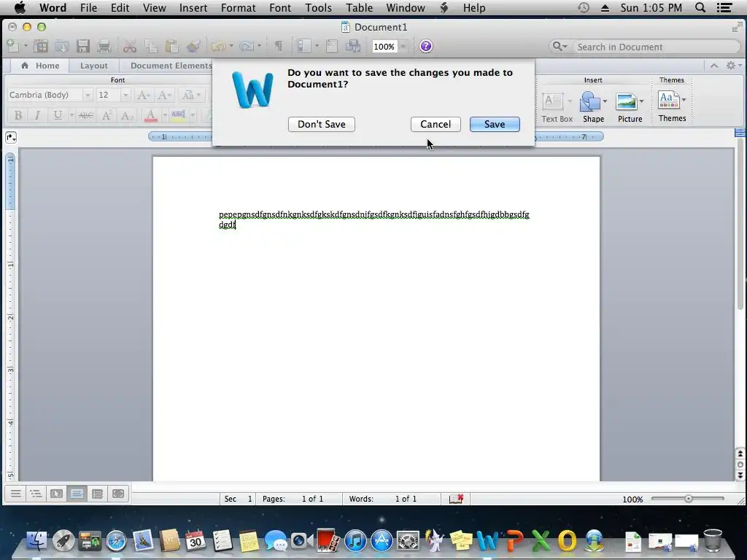Open the highlight color dropdown arrow
Image resolution: width=747 pixels, height=560 pixels.
pyautogui.click(x=193, y=115)
